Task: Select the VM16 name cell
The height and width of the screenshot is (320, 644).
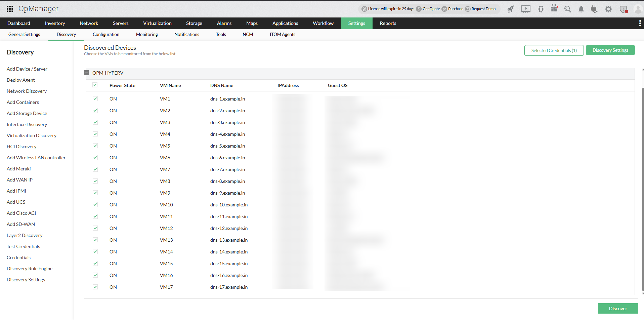Action: click(x=166, y=275)
